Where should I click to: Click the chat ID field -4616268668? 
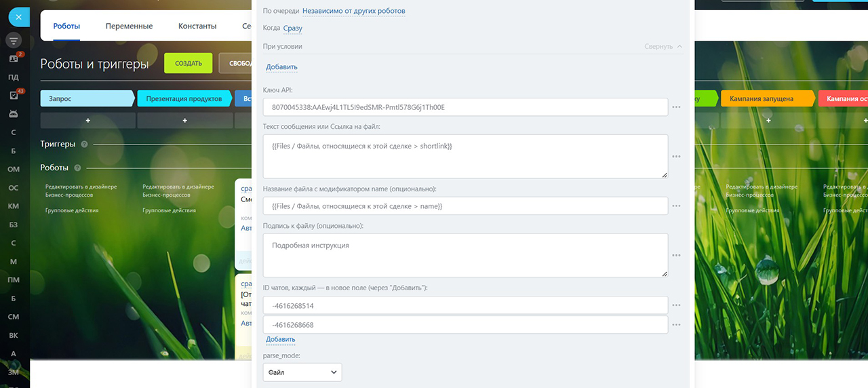click(465, 325)
